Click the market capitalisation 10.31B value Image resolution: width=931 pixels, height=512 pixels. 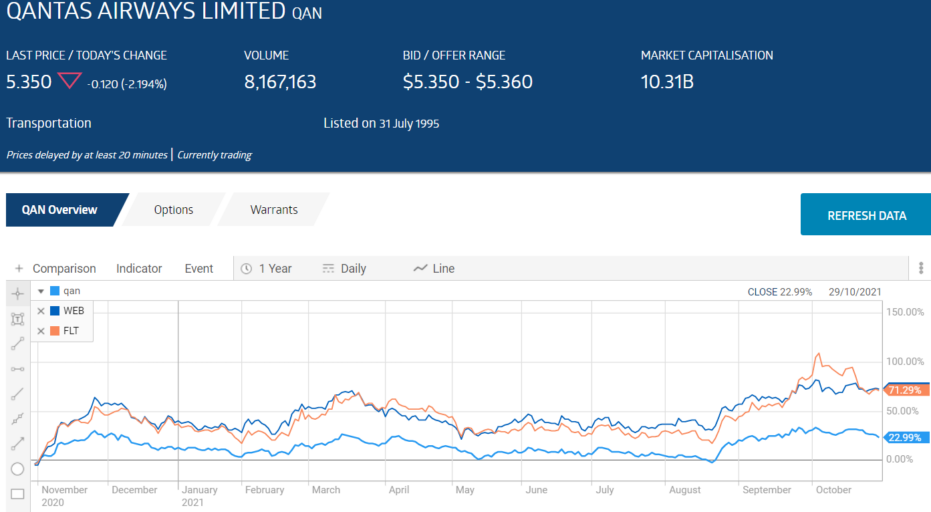(x=667, y=81)
